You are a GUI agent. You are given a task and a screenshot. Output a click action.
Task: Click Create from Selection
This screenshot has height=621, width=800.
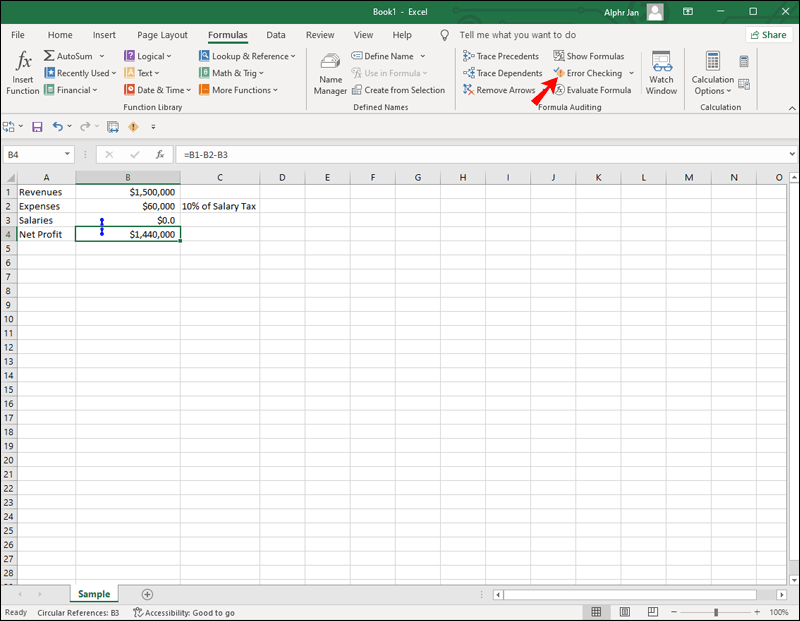pyautogui.click(x=398, y=90)
